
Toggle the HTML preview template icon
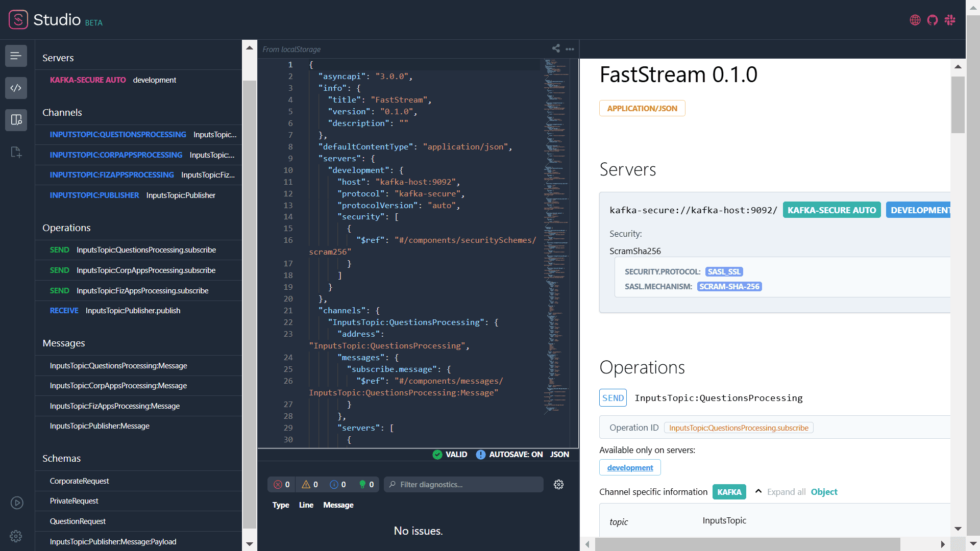(x=16, y=120)
